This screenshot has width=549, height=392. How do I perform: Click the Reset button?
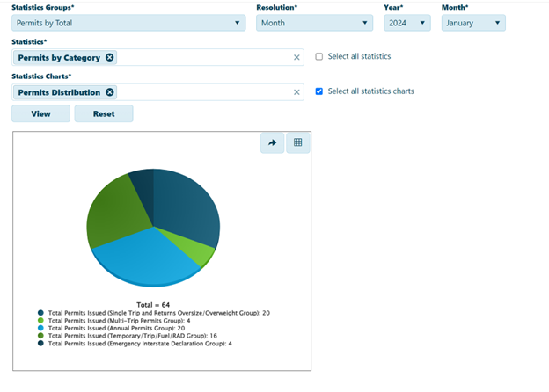click(x=104, y=113)
